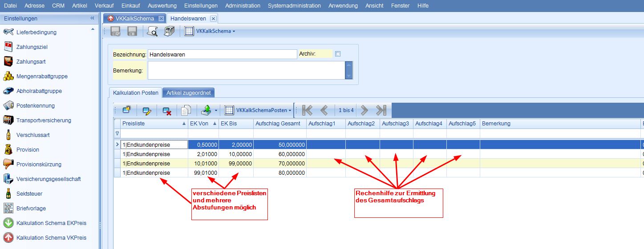Screen dimensions: 644x249
Task: Open Zahlungsziel in the settings sidebar
Action: tap(32, 47)
